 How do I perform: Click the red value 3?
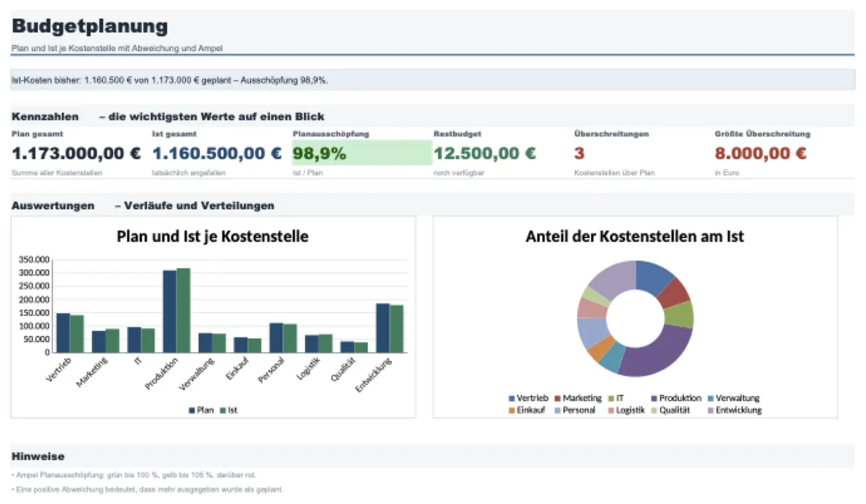579,153
